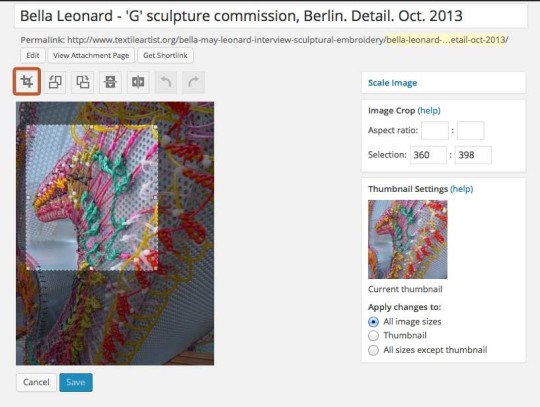This screenshot has width=540, height=407.
Task: Open Thumbnail Settings help link
Action: (462, 189)
